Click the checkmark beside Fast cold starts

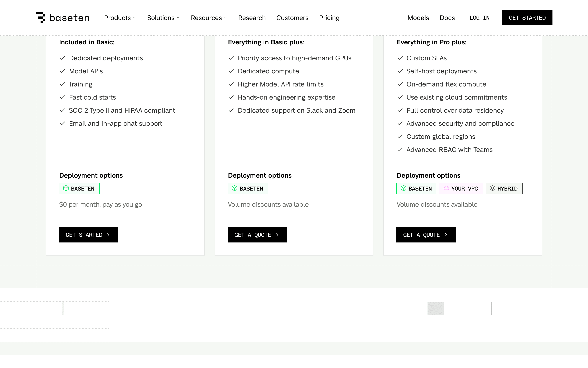click(62, 97)
